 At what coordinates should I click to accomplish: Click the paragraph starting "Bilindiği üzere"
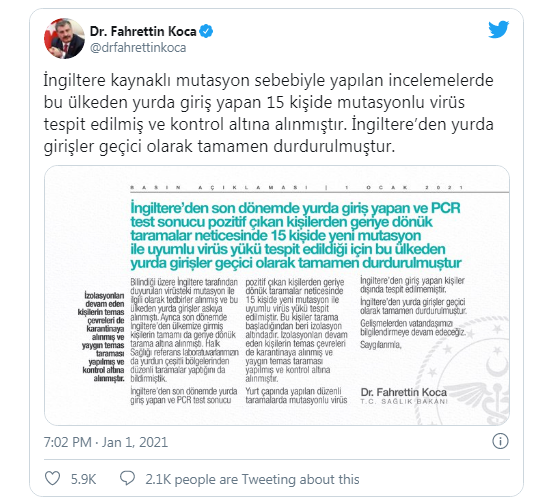184,330
